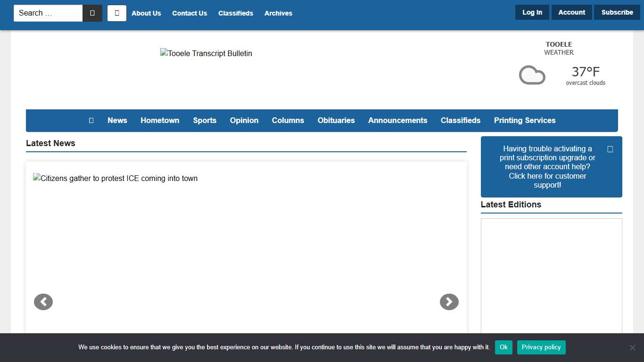Click the white icon button beside search

117,13
